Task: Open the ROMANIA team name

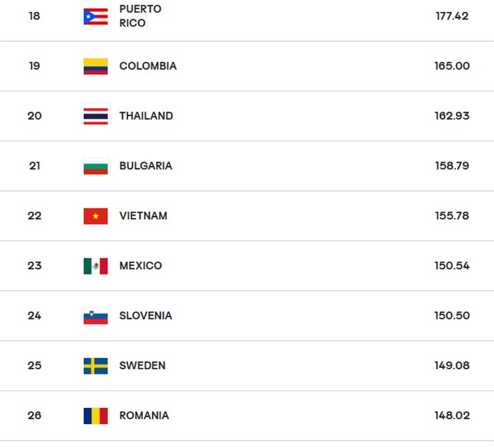Action: pyautogui.click(x=144, y=415)
